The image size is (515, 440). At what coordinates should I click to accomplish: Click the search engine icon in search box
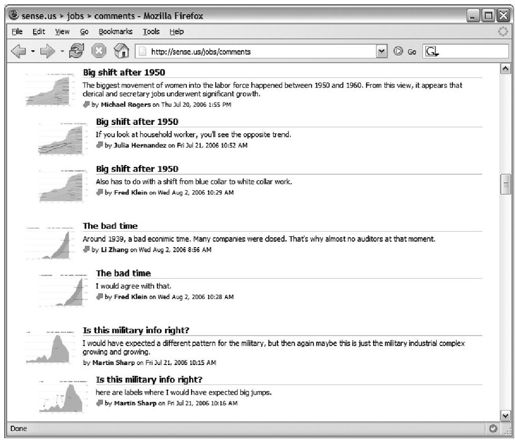point(432,51)
